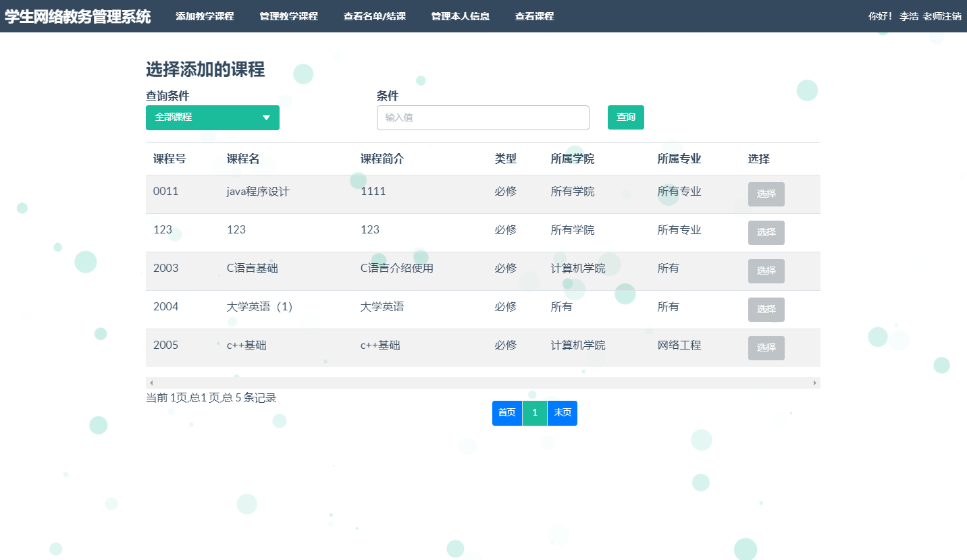Select the 大学英语（1）course

click(766, 309)
